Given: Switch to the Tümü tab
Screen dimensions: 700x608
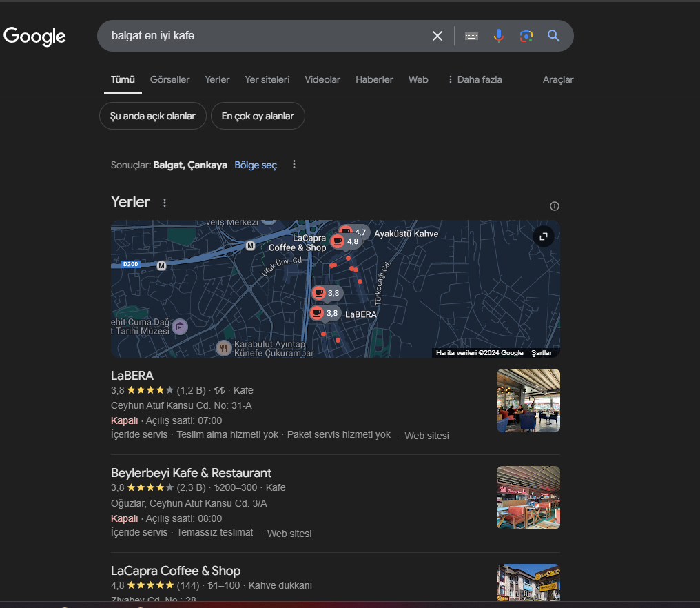Looking at the screenshot, I should 123,79.
